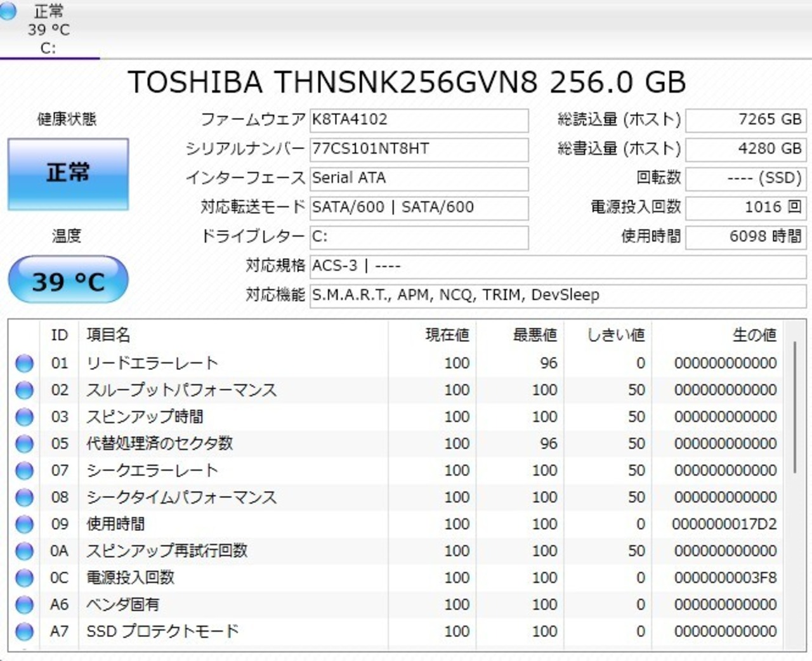This screenshot has height=661, width=812.
Task: Click the 対応転送モード label
Action: (253, 207)
